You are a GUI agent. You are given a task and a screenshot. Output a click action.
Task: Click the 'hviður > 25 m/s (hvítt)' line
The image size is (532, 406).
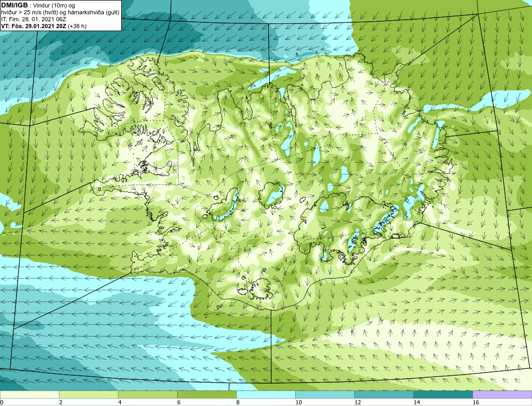point(29,12)
